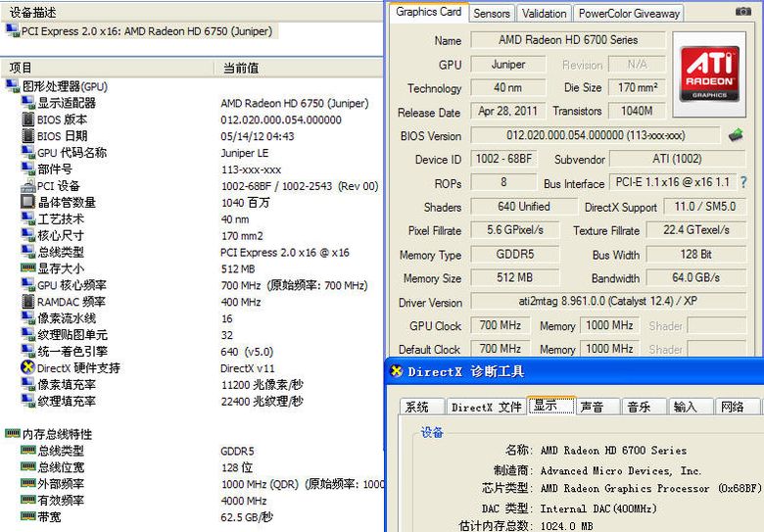Click the 纹理贴图单元 row icon

click(x=28, y=334)
